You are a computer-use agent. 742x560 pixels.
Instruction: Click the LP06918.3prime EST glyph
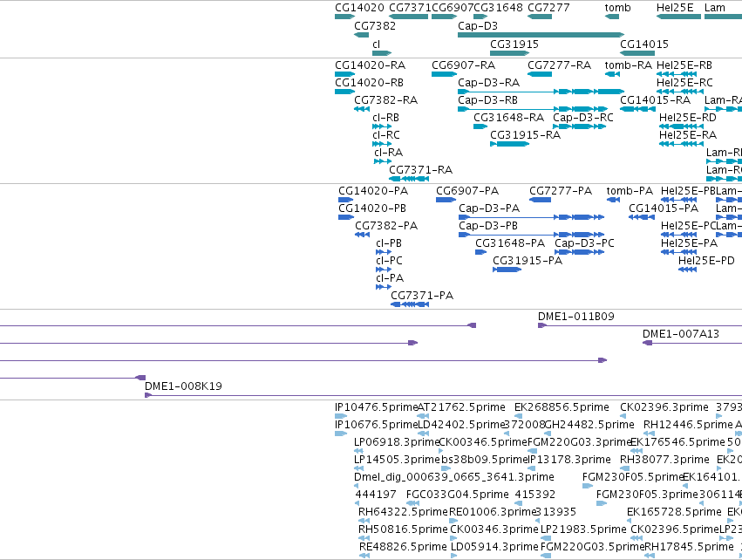[358, 451]
